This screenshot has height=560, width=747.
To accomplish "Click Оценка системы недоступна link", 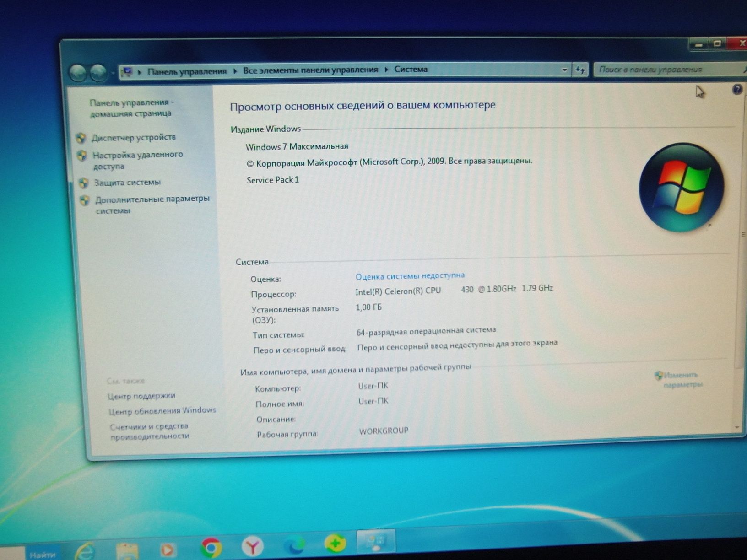I will click(x=410, y=276).
